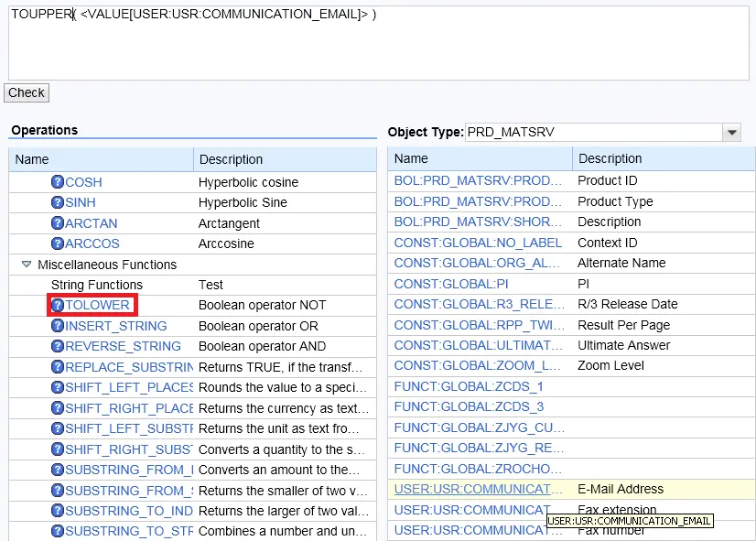Select the String Functions tree row

(97, 285)
